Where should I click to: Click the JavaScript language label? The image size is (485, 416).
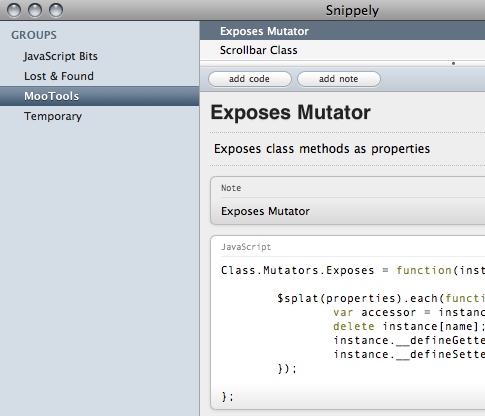(246, 247)
